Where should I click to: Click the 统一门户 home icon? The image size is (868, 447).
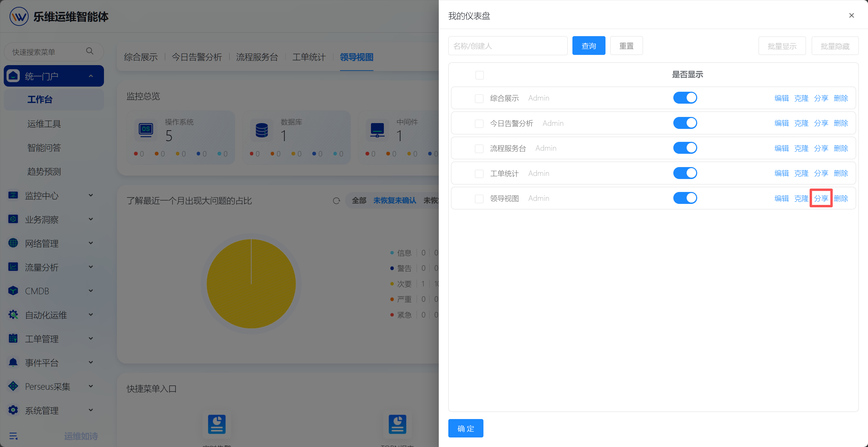13,76
